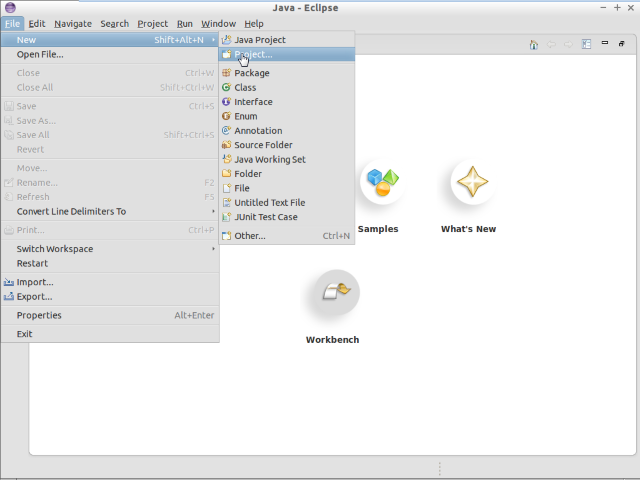
Task: Maximize the Eclipse window
Action: coord(617,8)
